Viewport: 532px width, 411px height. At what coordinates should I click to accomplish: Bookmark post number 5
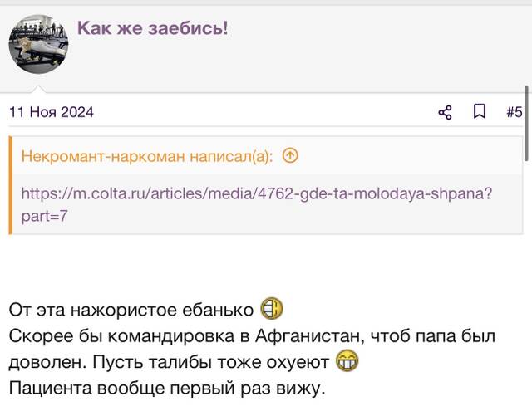480,112
